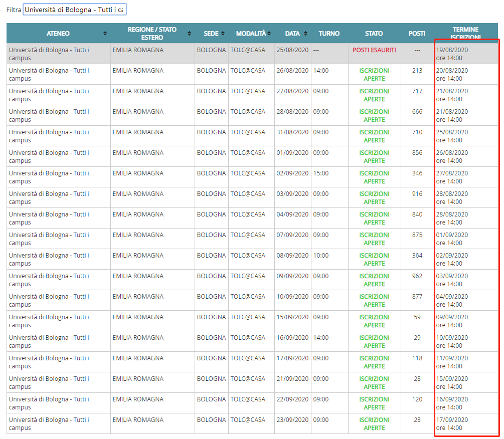Click posti value 875
504x439 pixels.
(417, 235)
